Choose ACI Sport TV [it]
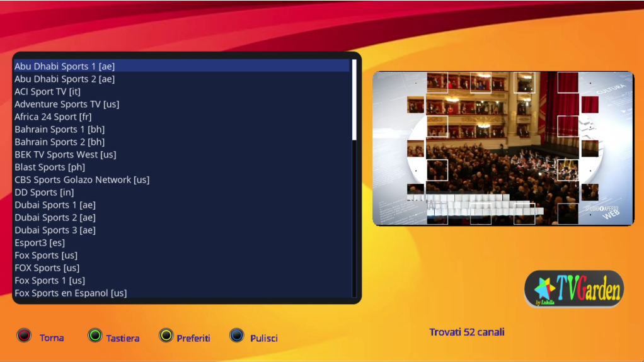This screenshot has height=362, width=644. pyautogui.click(x=181, y=91)
